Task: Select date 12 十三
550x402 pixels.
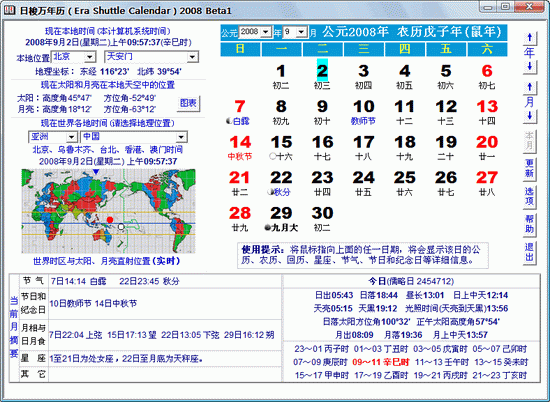Action: [446, 112]
